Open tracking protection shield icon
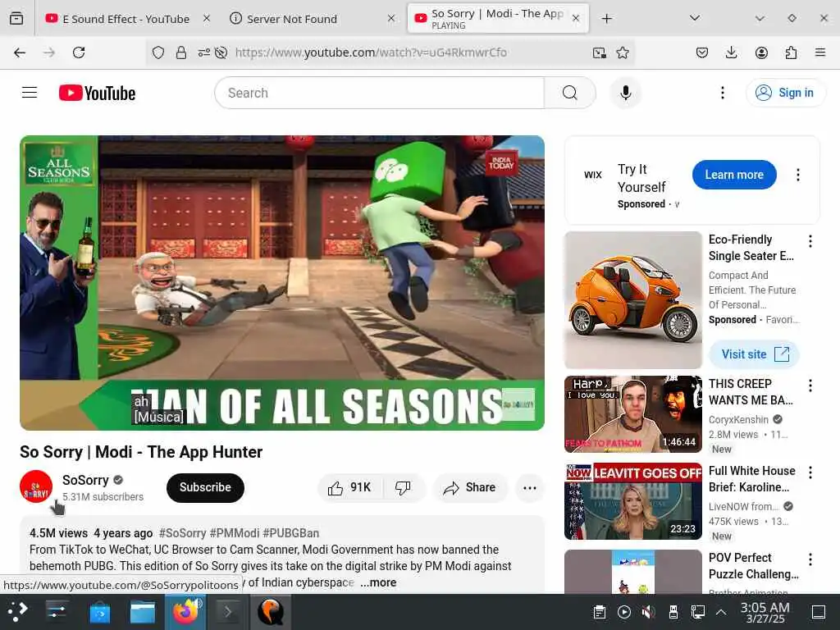 click(158, 52)
